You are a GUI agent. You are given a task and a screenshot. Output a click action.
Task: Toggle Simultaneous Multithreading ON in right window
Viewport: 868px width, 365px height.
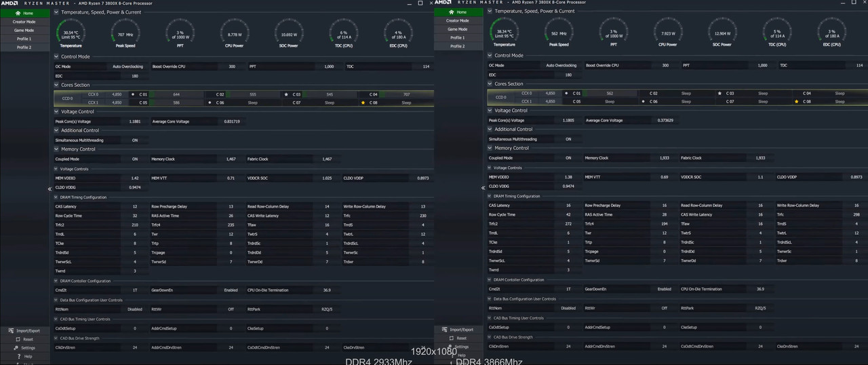tap(568, 139)
